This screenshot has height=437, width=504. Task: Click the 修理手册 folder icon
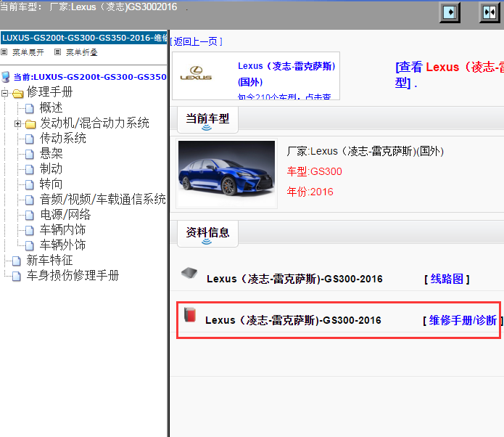(18, 94)
